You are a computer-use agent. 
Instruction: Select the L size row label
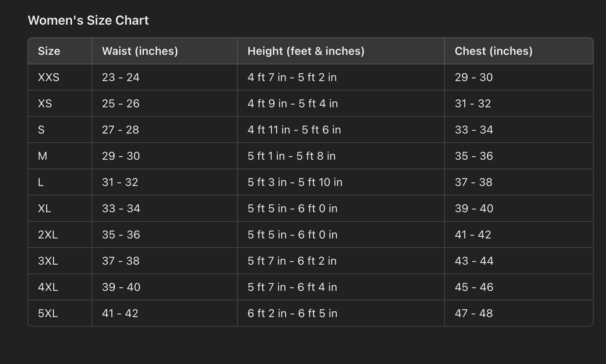tap(41, 182)
